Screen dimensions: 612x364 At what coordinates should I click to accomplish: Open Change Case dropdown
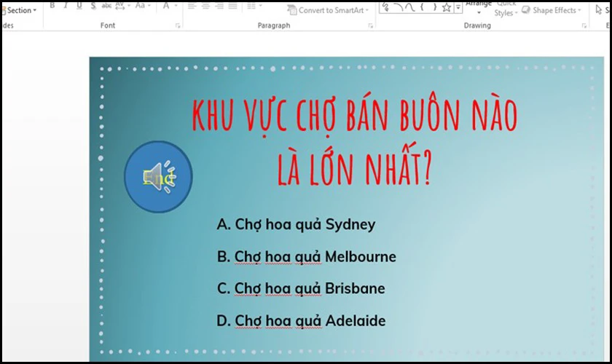point(143,6)
